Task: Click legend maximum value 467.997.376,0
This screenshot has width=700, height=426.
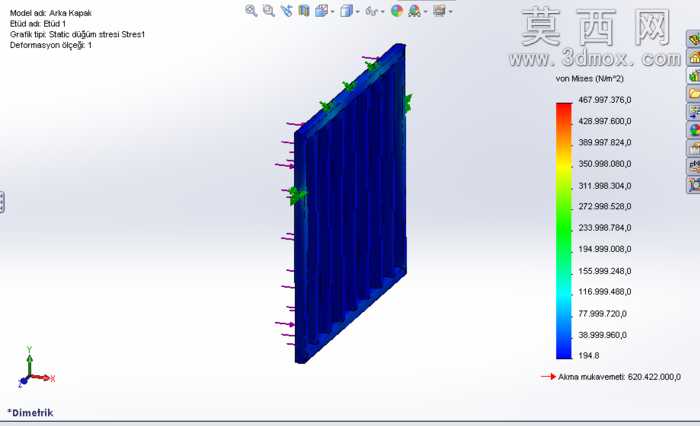Action: click(605, 100)
